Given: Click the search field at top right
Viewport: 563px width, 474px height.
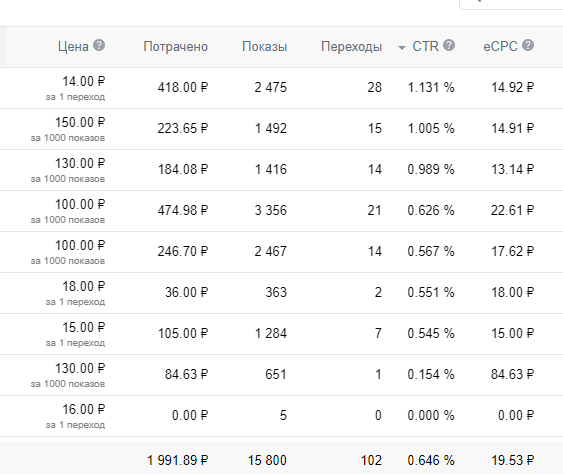Looking at the screenshot, I should click(511, 3).
